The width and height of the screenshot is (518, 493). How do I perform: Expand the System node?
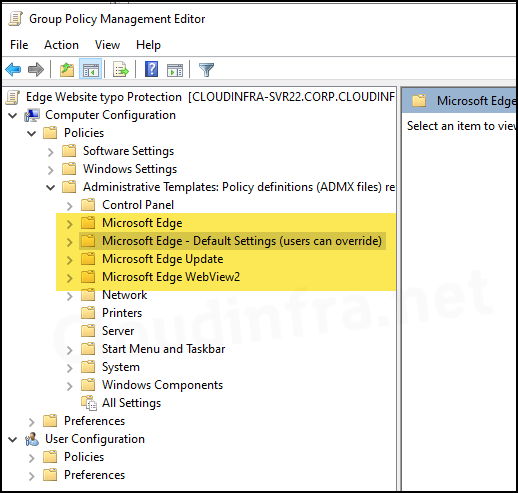[70, 368]
